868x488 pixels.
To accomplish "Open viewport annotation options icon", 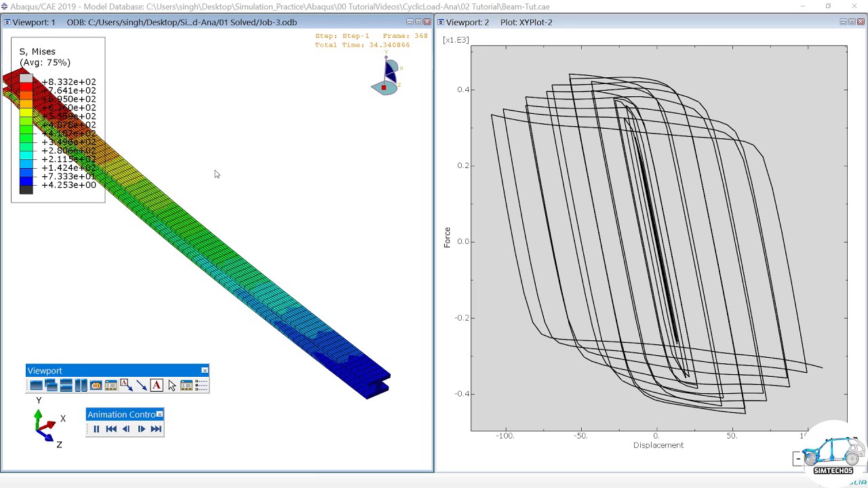I will [111, 386].
